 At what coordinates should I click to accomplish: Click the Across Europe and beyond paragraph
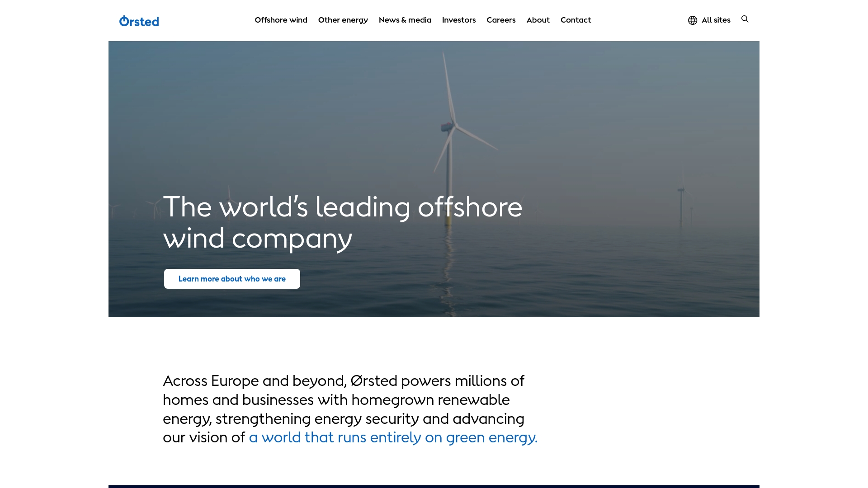(344, 399)
